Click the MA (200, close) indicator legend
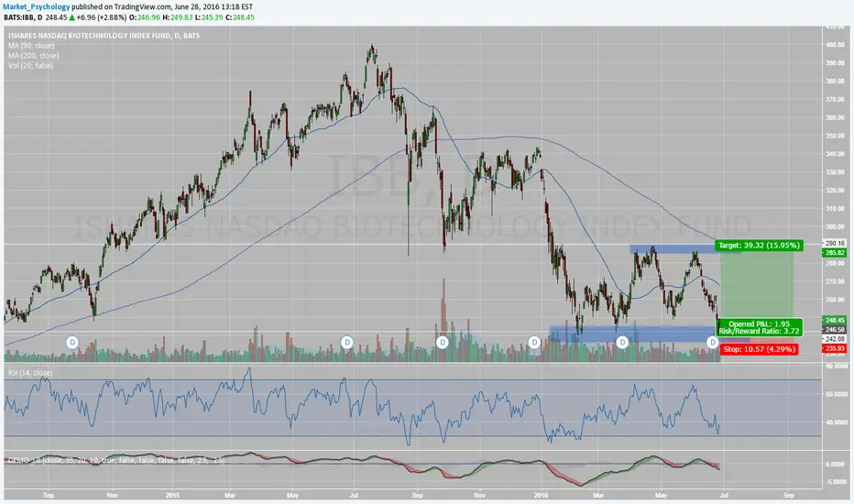Viewport: 854px width, 504px height. pos(33,56)
